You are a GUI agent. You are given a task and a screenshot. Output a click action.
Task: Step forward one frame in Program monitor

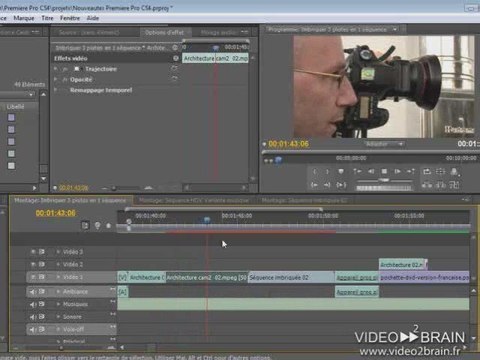click(397, 171)
